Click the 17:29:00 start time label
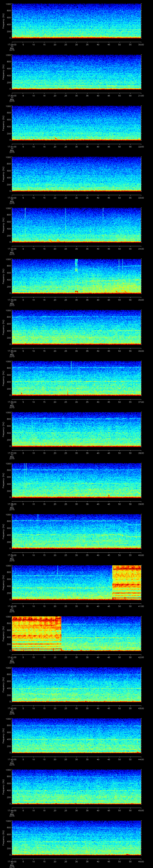This screenshot has height=868, width=153. pos(12,44)
